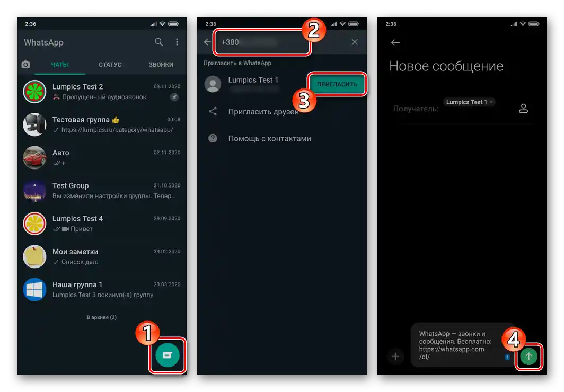The width and height of the screenshot is (564, 392).
Task: View the Наша группа 1 Windows logo avatar
Action: (34, 290)
